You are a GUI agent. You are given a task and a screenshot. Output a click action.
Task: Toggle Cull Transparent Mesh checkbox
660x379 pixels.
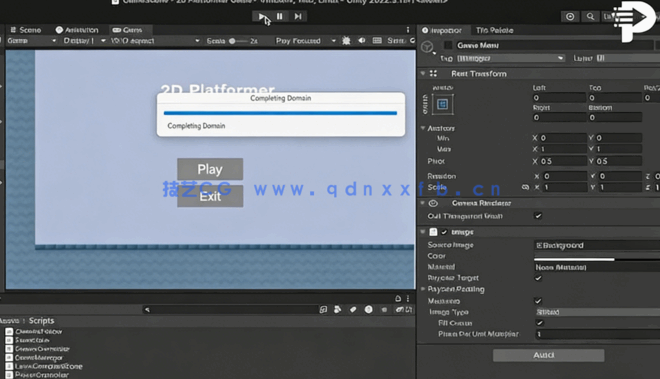[x=538, y=216]
